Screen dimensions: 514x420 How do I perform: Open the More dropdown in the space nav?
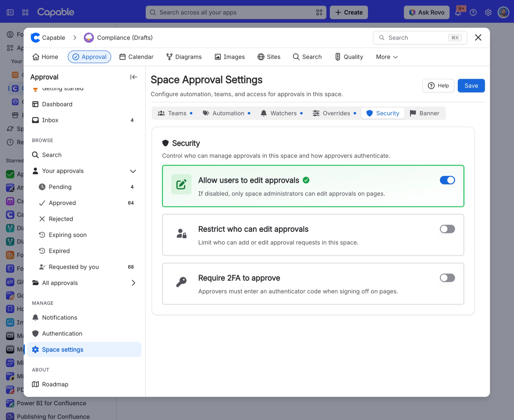coord(387,57)
